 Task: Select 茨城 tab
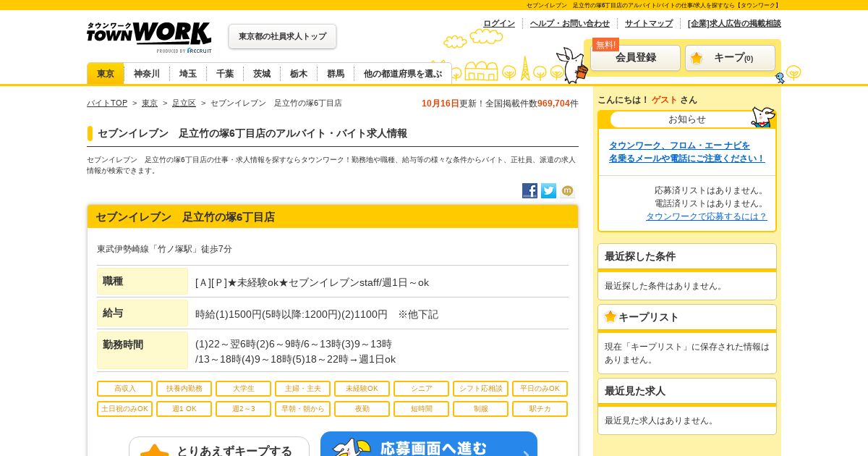[262, 74]
